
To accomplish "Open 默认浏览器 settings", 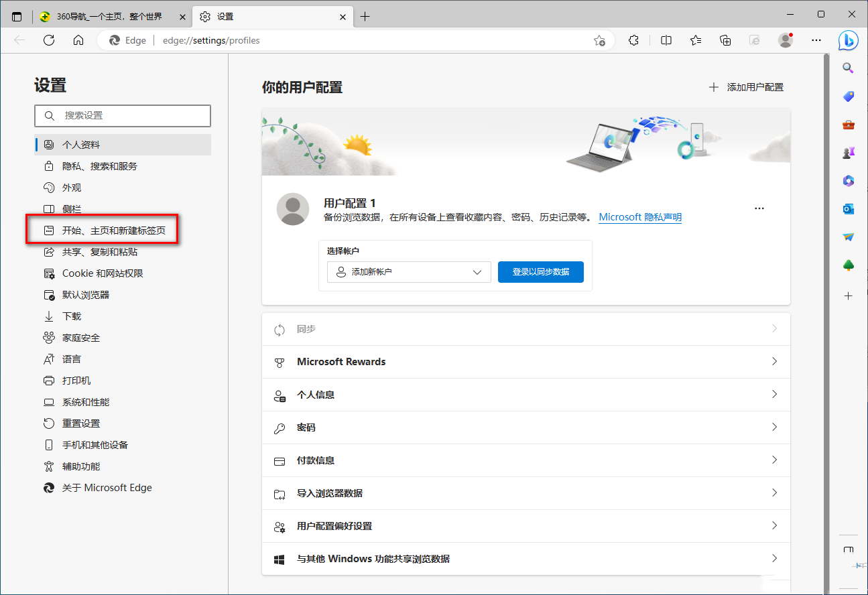I will (x=123, y=295).
